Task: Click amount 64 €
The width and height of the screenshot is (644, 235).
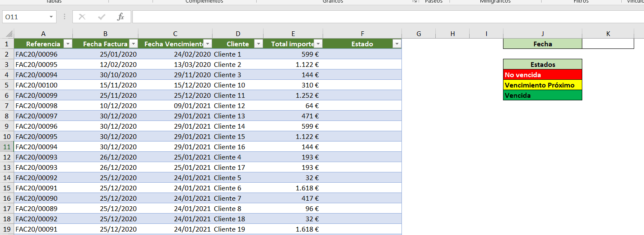Action: (293, 105)
